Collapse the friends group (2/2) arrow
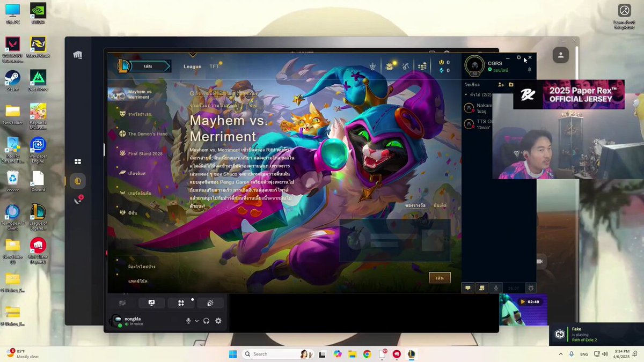Viewport: 644px width, 362px height. [466, 95]
